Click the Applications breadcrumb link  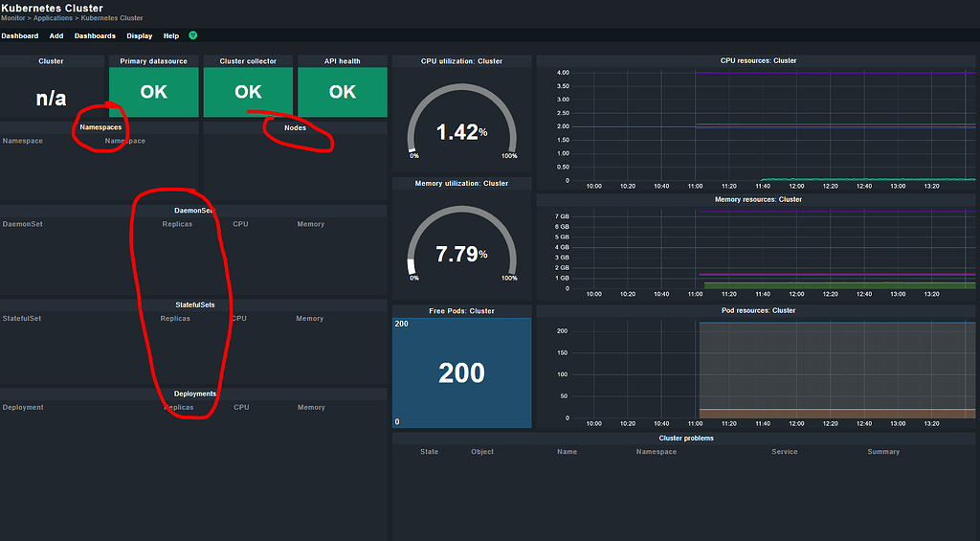(54, 18)
